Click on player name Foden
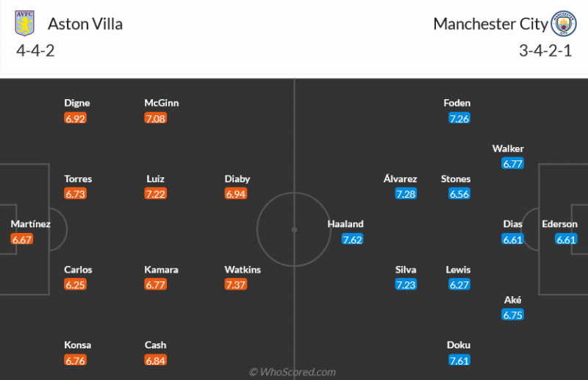 (457, 103)
